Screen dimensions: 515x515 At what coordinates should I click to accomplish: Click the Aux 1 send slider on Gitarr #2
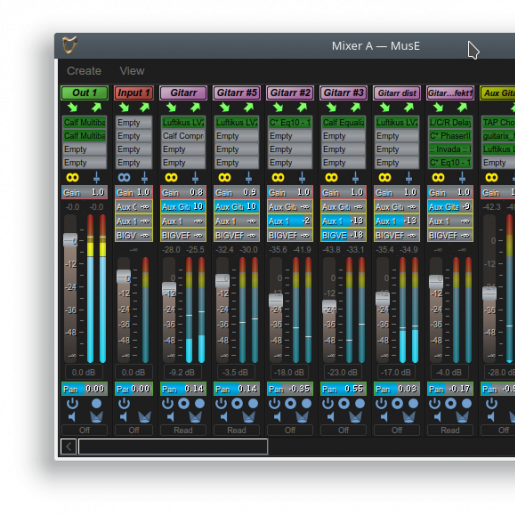(290, 221)
